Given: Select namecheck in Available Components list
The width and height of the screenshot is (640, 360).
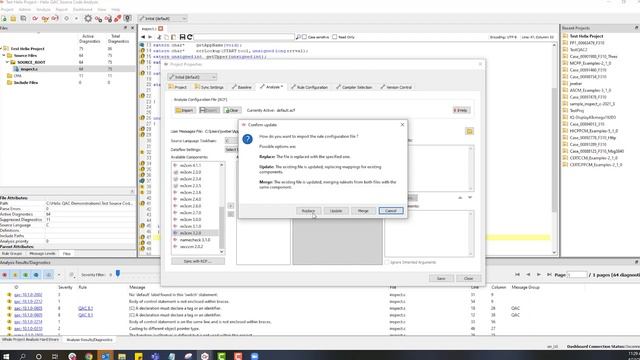Looking at the screenshot, I should pyautogui.click(x=195, y=240).
